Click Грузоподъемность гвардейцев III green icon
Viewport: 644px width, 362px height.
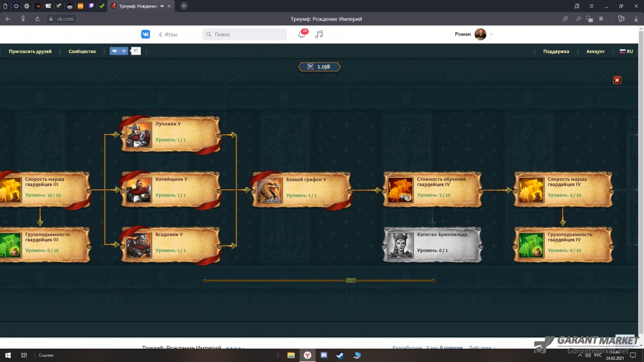click(x=10, y=245)
